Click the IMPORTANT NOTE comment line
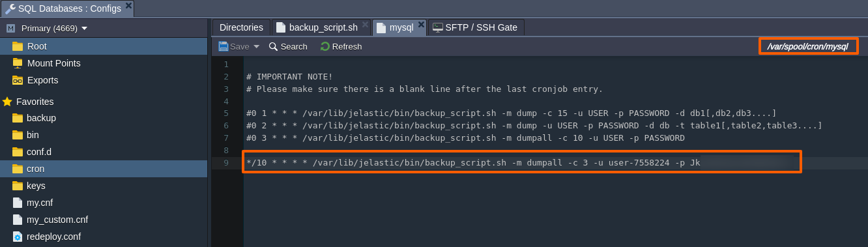This screenshot has height=247, width=868. tap(289, 76)
